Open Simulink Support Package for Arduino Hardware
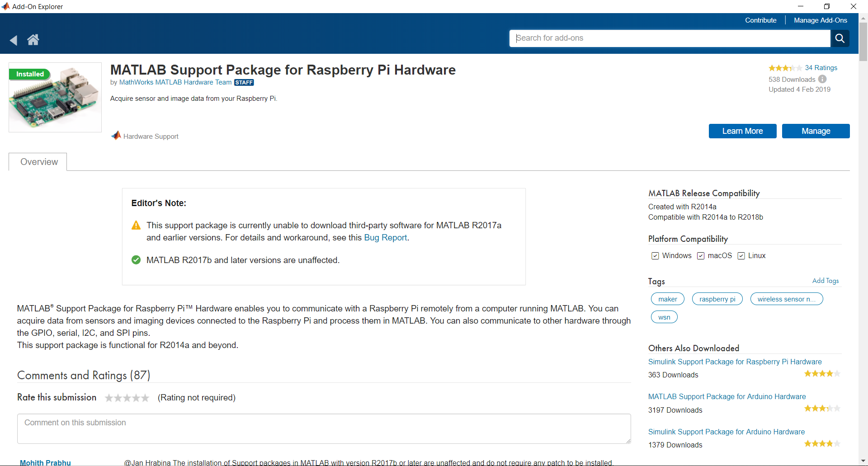 [726, 432]
